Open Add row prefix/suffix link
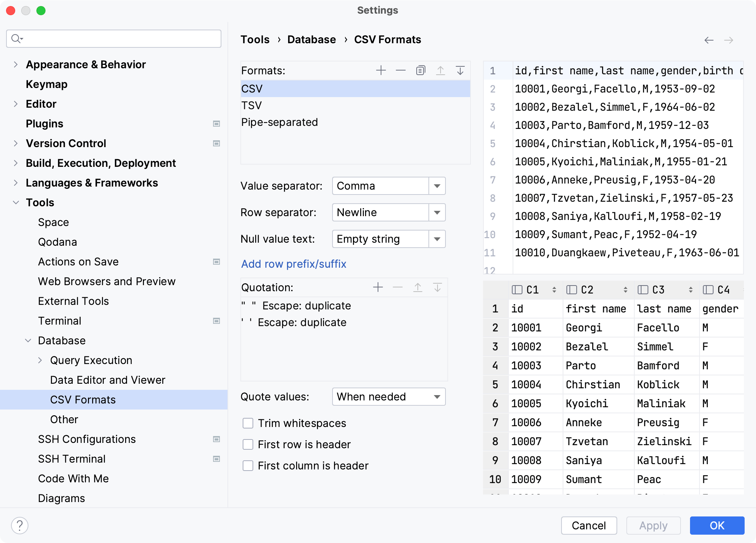The width and height of the screenshot is (756, 543). coord(293,264)
